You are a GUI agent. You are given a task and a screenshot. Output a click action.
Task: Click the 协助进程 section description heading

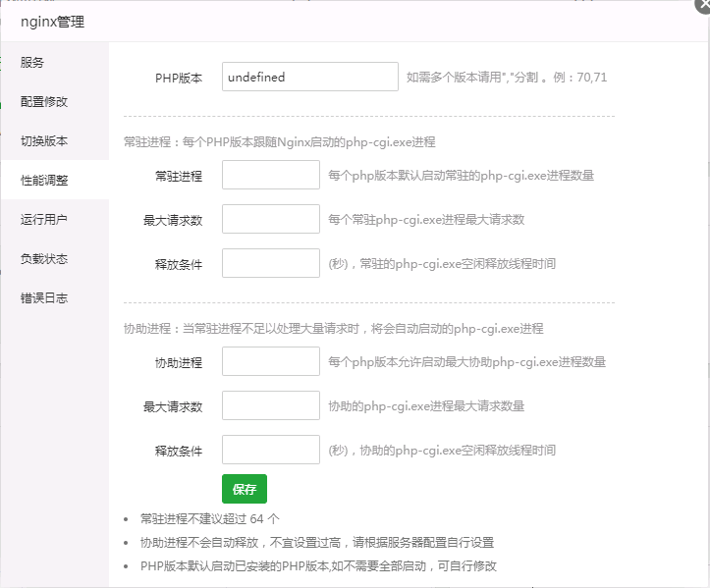coord(333,329)
